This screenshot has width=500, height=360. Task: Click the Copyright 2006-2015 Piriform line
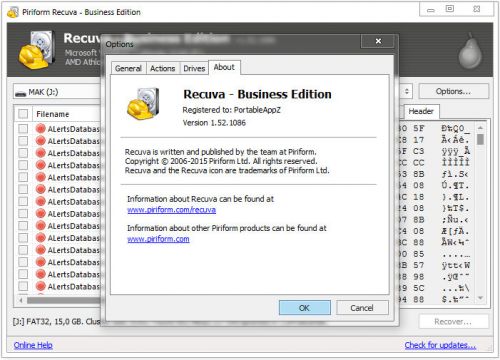[221, 161]
